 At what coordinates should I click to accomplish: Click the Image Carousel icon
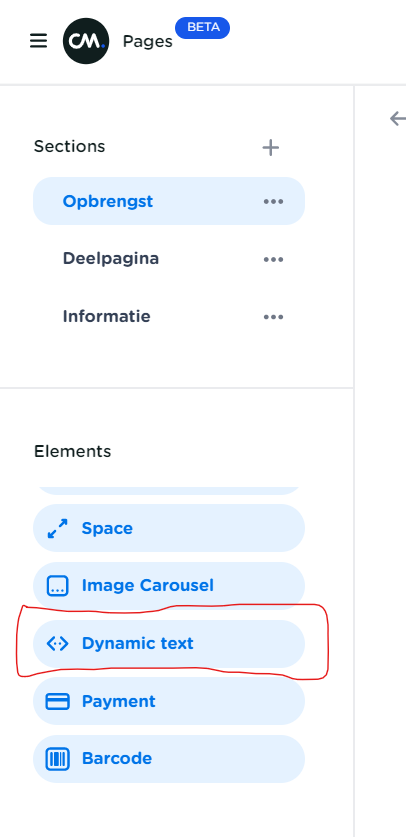[58, 586]
